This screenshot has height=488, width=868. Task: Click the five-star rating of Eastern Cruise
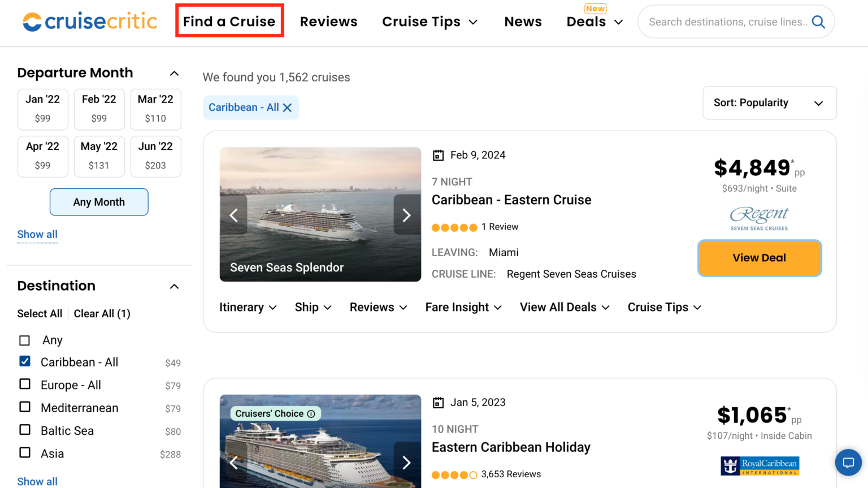click(454, 227)
